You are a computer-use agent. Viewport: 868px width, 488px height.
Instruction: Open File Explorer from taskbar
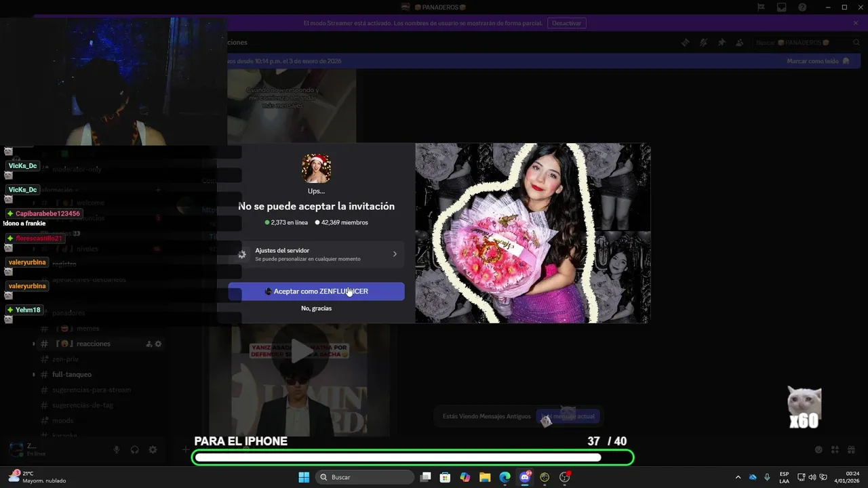click(x=485, y=477)
